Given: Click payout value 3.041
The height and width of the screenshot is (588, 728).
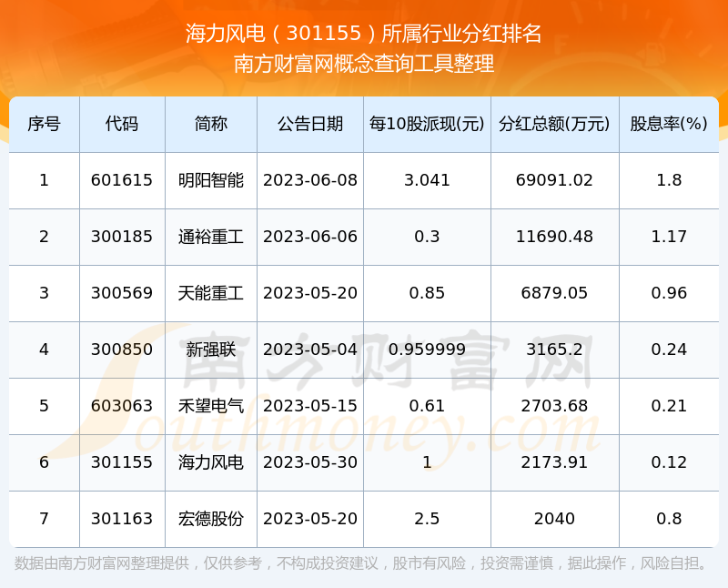Looking at the screenshot, I should point(427,180).
